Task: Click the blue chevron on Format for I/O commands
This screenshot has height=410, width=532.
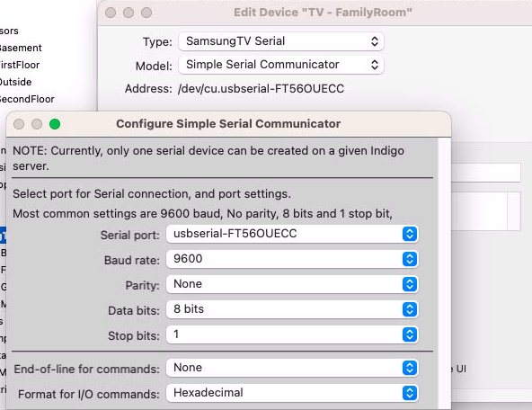Action: 410,393
